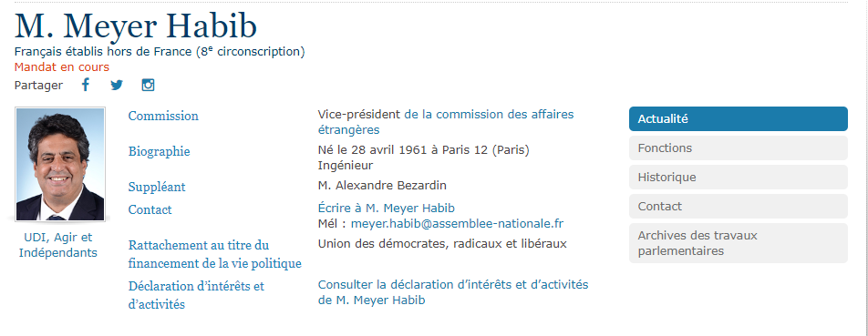Image resolution: width=868 pixels, height=336 pixels.
Task: Click the meyer.habib@assemblee-nationale.fr email link
Action: tap(458, 224)
